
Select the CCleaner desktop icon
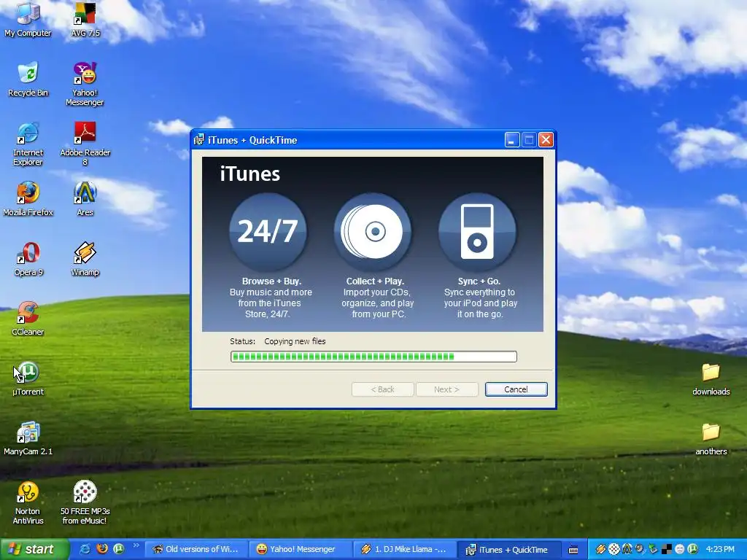pos(28,318)
